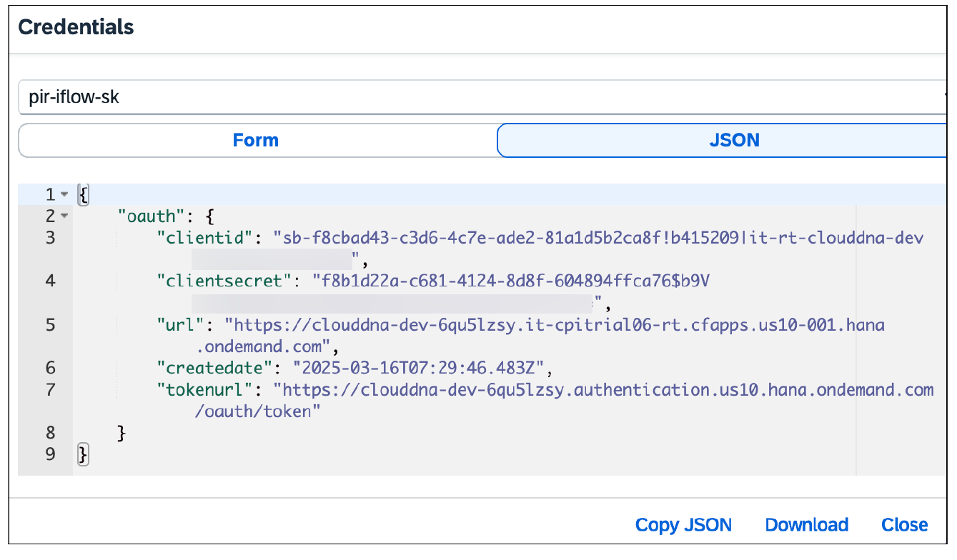Click line number 9 in the gutter
Image resolution: width=957 pixels, height=560 pixels.
pyautogui.click(x=50, y=454)
